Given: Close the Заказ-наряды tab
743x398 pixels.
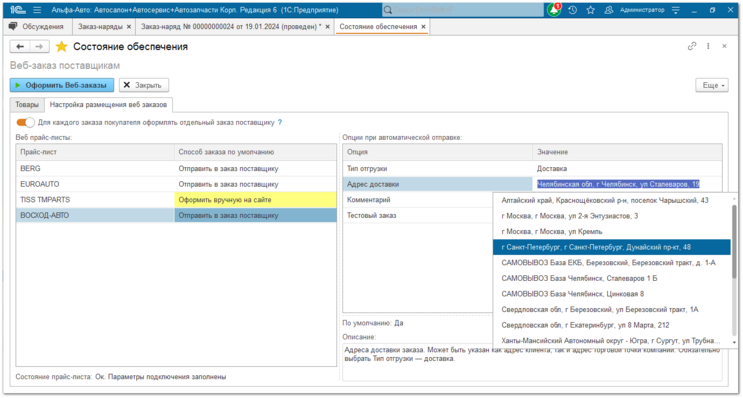Looking at the screenshot, I should [x=129, y=27].
